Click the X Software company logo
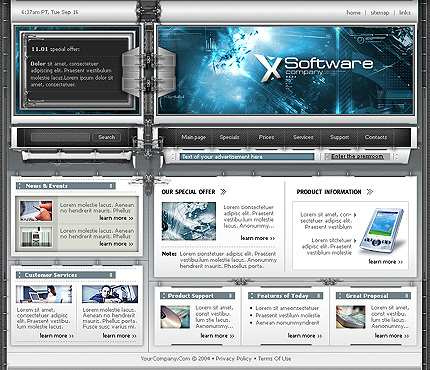The height and width of the screenshot is (370, 430). [314, 69]
